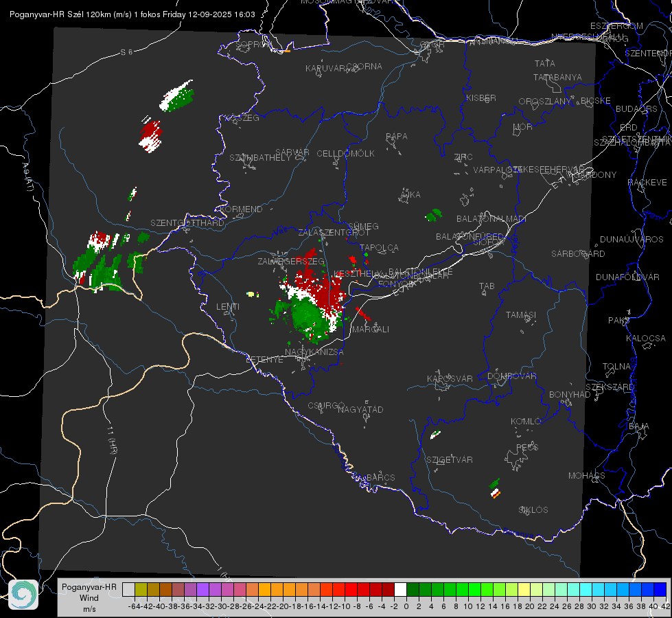The height and width of the screenshot is (618, 672).
Task: Click the TATA city label
Action: point(545,63)
